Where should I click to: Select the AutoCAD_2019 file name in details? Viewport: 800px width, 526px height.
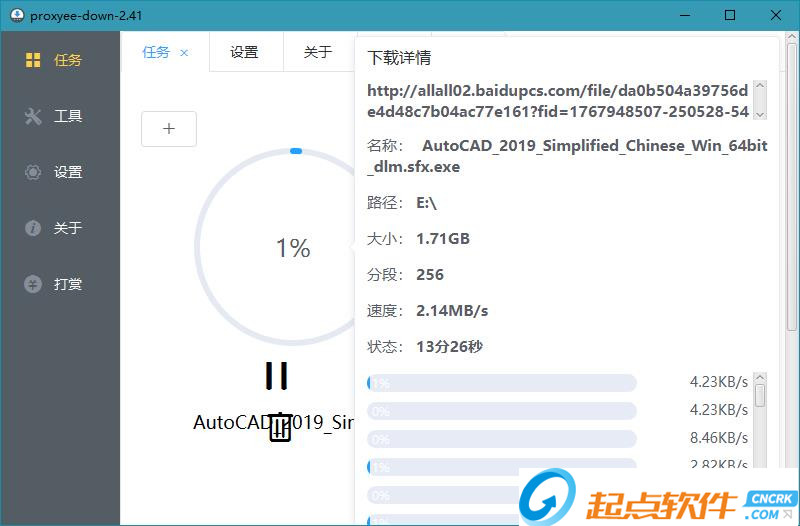[567, 156]
